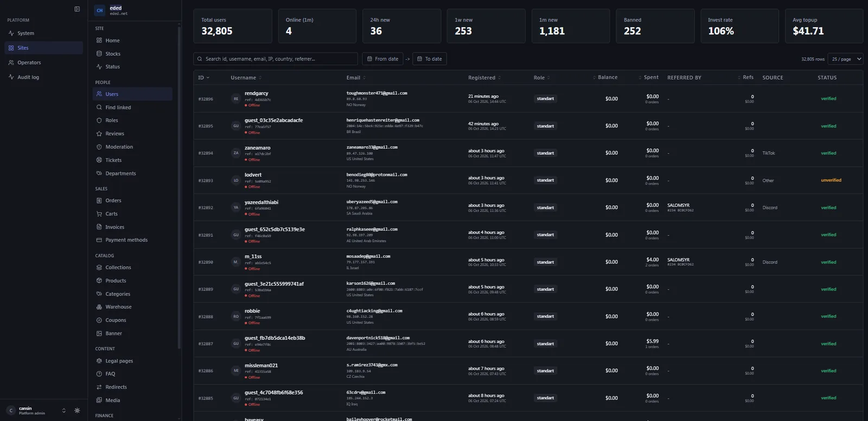Open the rows per page dropdown
The width and height of the screenshot is (868, 421).
pyautogui.click(x=845, y=59)
